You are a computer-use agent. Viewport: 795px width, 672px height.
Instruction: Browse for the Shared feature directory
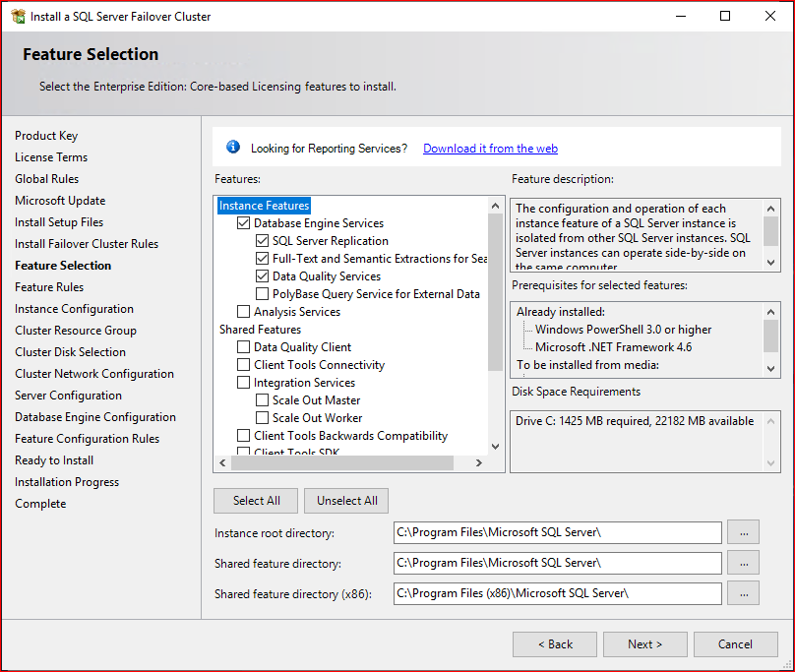(x=743, y=563)
